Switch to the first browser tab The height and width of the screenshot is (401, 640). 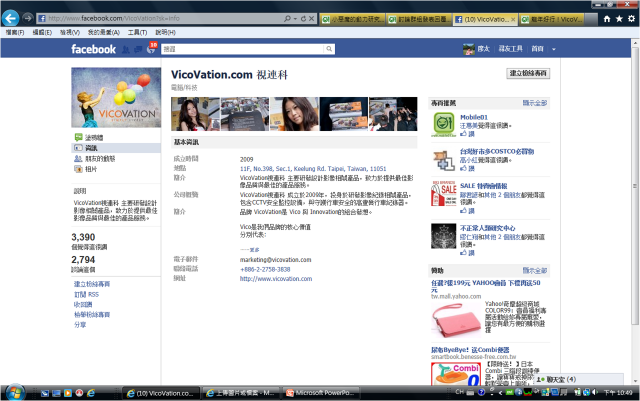point(353,19)
